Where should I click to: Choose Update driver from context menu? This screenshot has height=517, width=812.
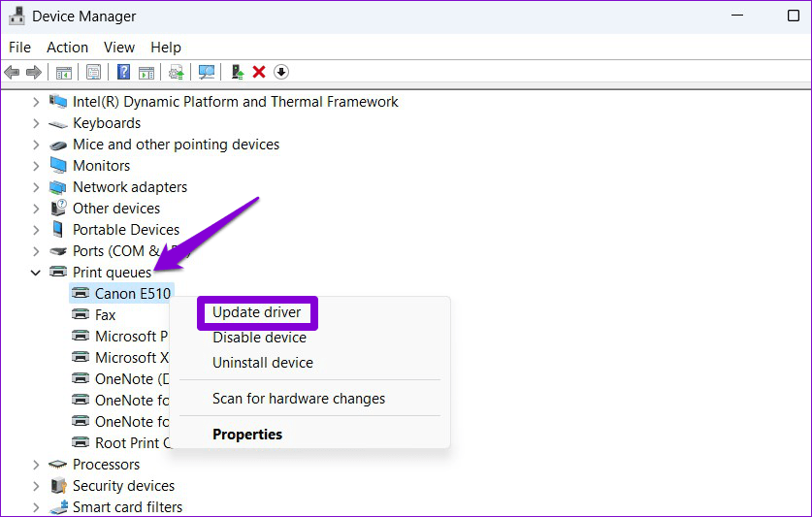coord(257,312)
